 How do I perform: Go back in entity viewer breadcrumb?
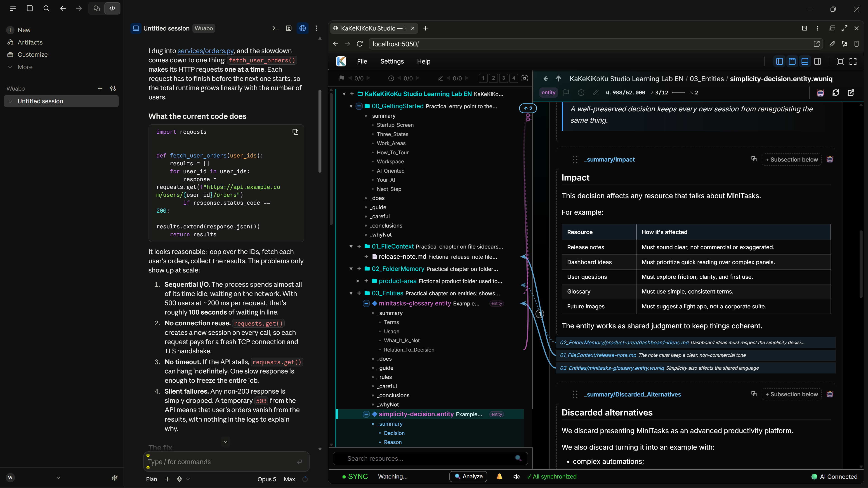(x=546, y=78)
